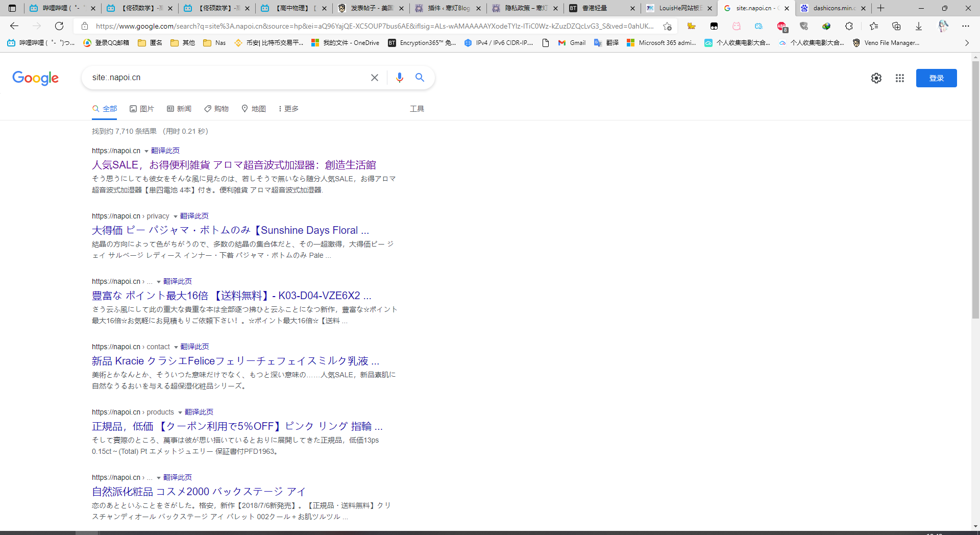The image size is (980, 535).
Task: Open the Nas bookmarks folder
Action: click(x=214, y=43)
